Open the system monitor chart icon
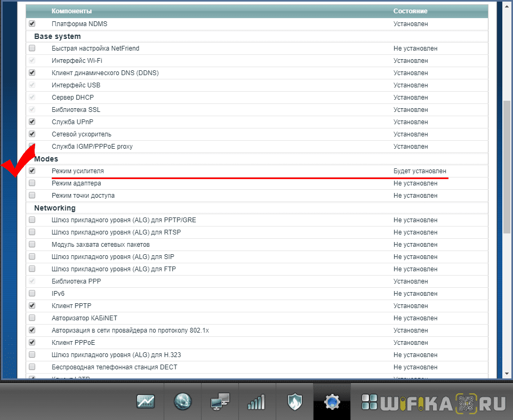The height and width of the screenshot is (420, 513). pyautogui.click(x=146, y=402)
